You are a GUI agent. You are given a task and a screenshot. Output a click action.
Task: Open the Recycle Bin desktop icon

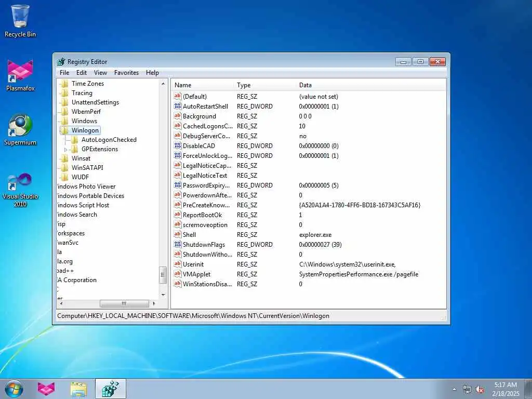(20, 21)
